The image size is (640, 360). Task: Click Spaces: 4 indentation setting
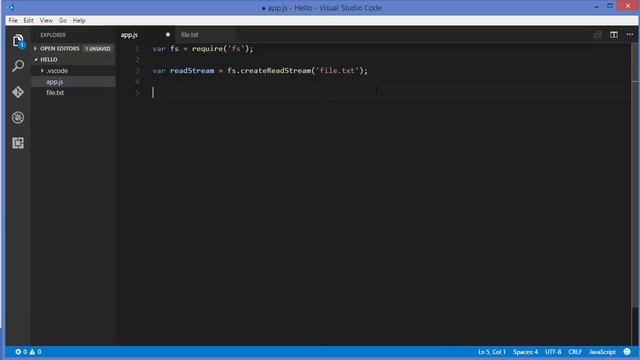click(x=525, y=352)
